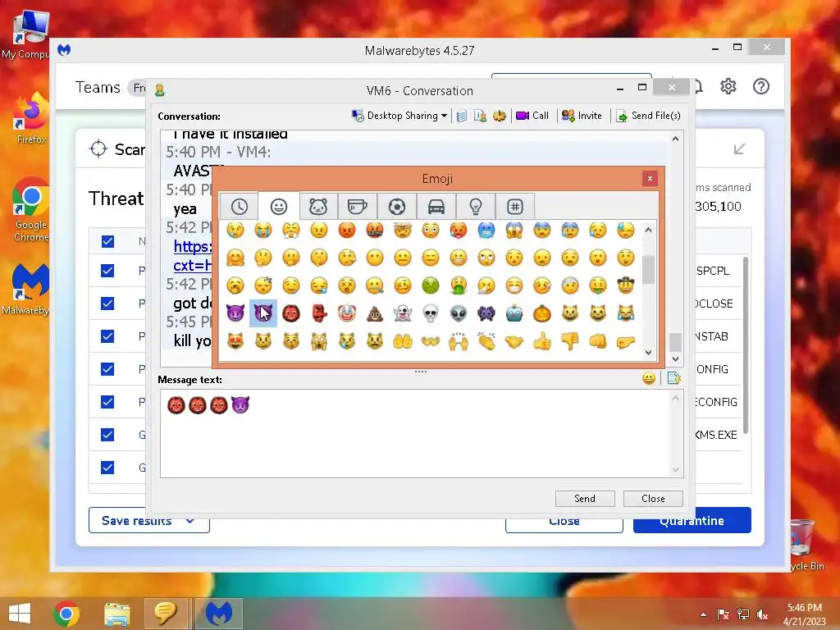Image resolution: width=840 pixels, height=630 pixels.
Task: Send the typed message
Action: [x=585, y=499]
